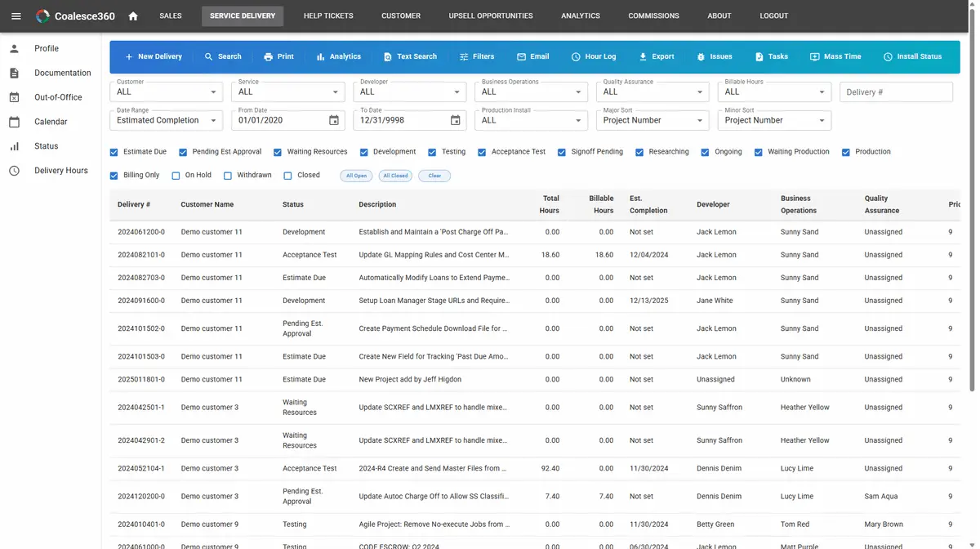The height and width of the screenshot is (549, 980).
Task: Click the Hour Log clock icon
Action: tap(575, 56)
